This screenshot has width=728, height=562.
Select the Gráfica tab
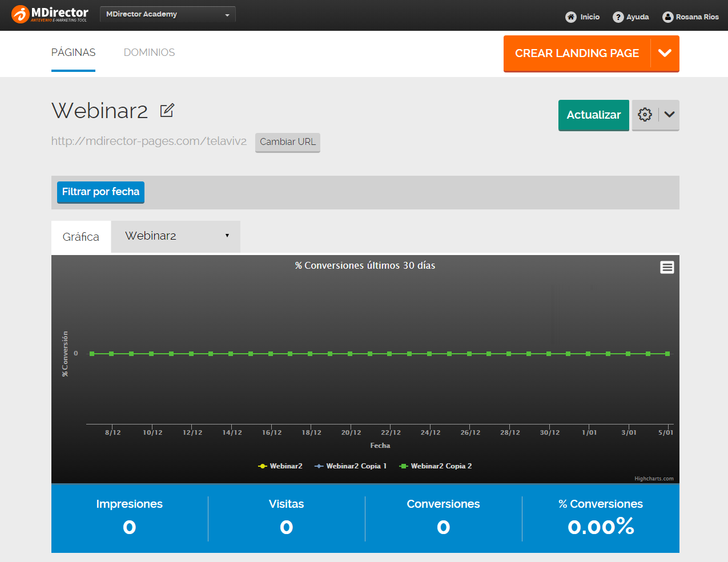pos(81,237)
